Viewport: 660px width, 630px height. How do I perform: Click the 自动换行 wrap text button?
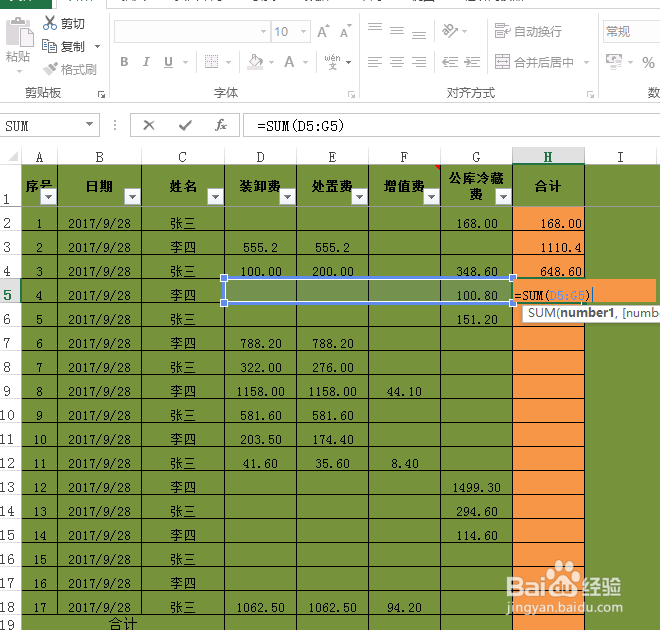coord(528,31)
